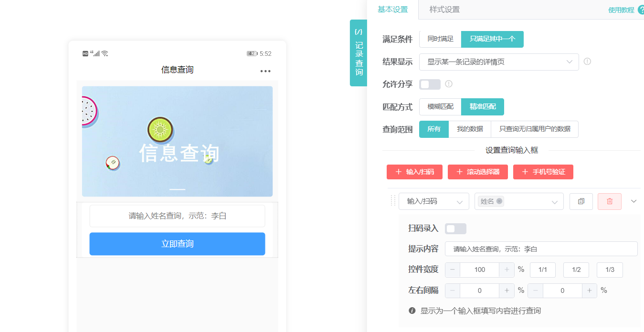Click the info icon beside 结果显示 dropdown
644x332 pixels.
pyautogui.click(x=587, y=62)
